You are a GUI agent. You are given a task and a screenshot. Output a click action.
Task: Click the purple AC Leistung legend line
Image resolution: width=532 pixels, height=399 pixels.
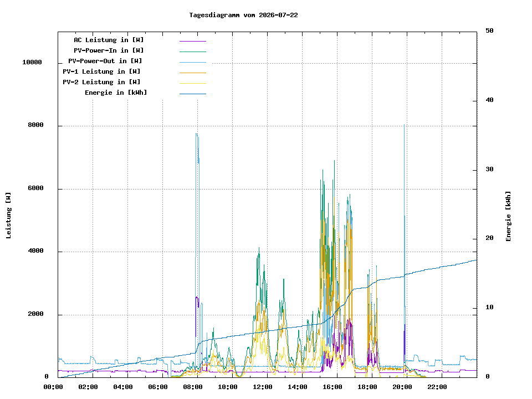pos(193,41)
